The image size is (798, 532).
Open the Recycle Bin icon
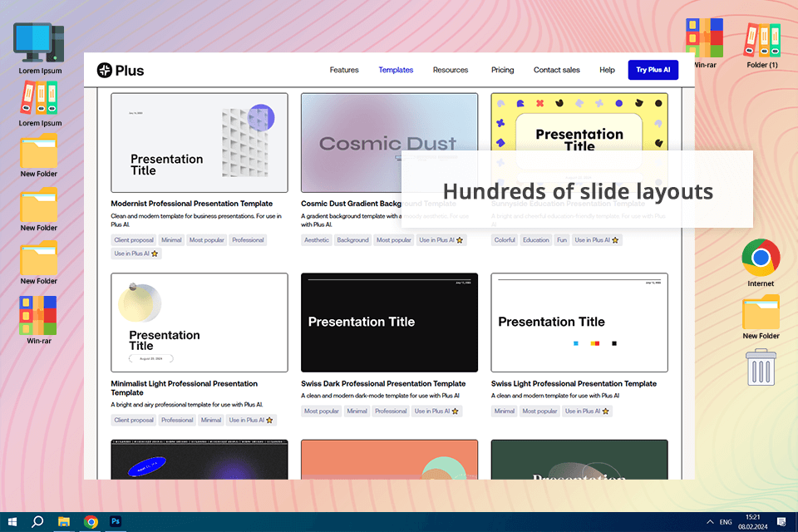761,367
